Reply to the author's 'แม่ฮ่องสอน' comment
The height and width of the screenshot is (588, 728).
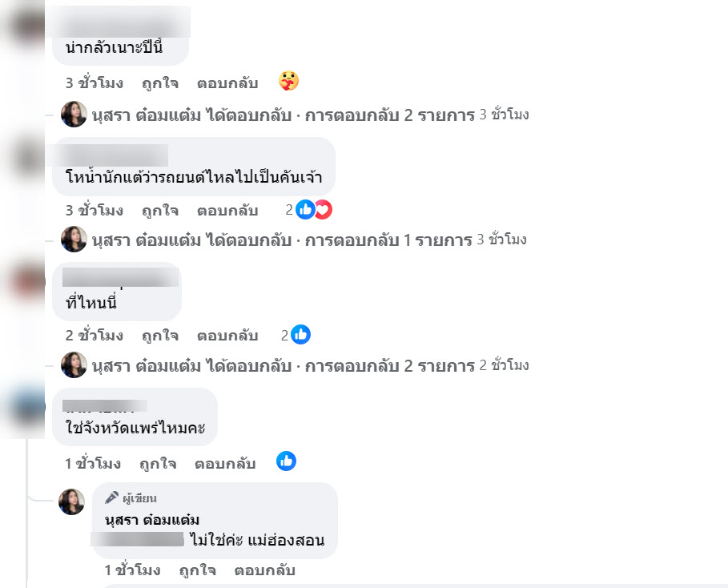click(x=264, y=570)
